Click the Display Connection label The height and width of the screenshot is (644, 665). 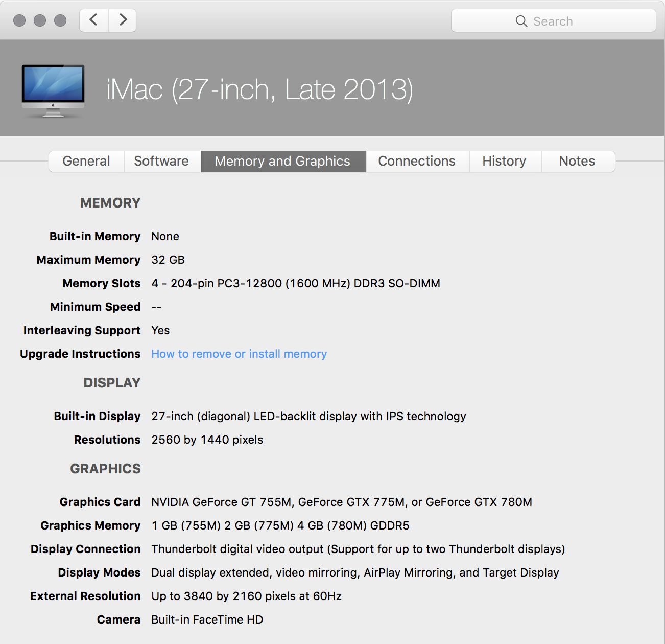click(x=86, y=549)
